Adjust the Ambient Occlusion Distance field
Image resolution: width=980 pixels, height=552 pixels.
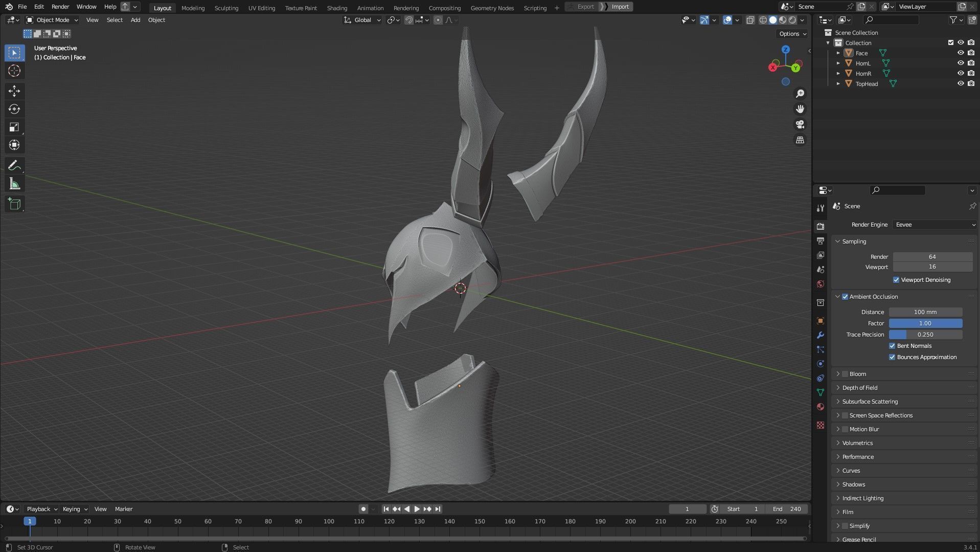click(x=925, y=312)
